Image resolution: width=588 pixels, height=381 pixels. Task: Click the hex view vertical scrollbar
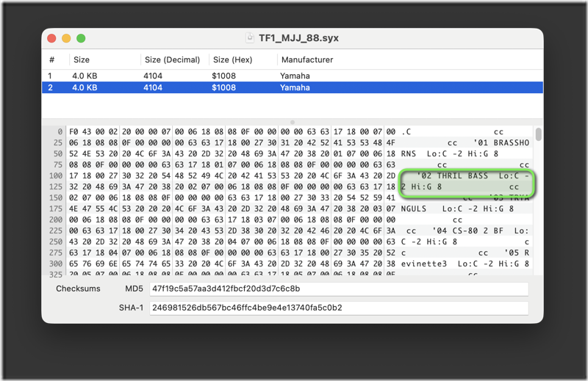point(539,135)
